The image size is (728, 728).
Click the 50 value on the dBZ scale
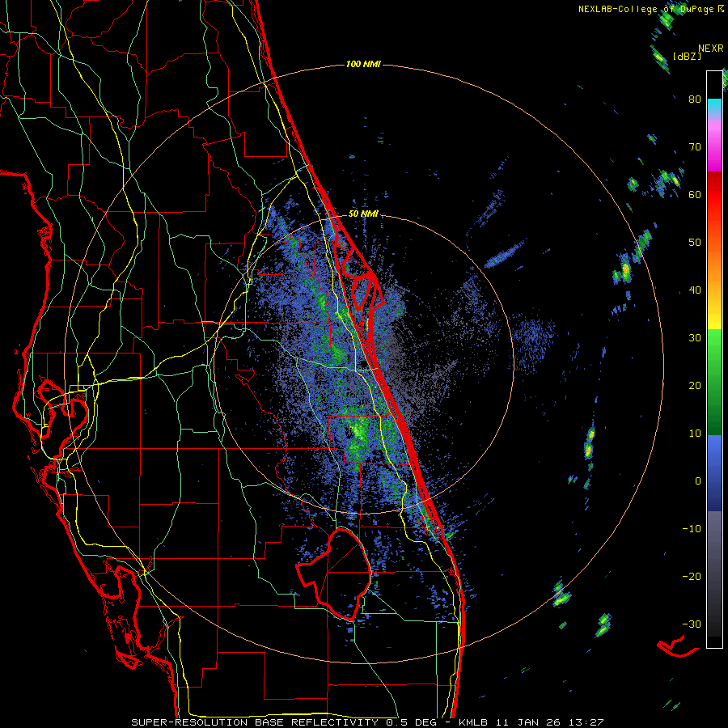695,242
